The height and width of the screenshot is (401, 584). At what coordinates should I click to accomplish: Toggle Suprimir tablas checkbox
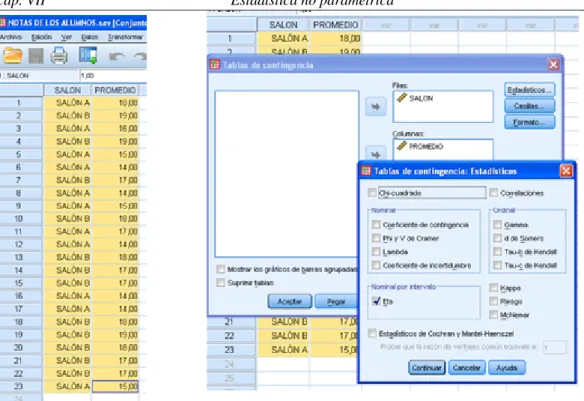221,283
